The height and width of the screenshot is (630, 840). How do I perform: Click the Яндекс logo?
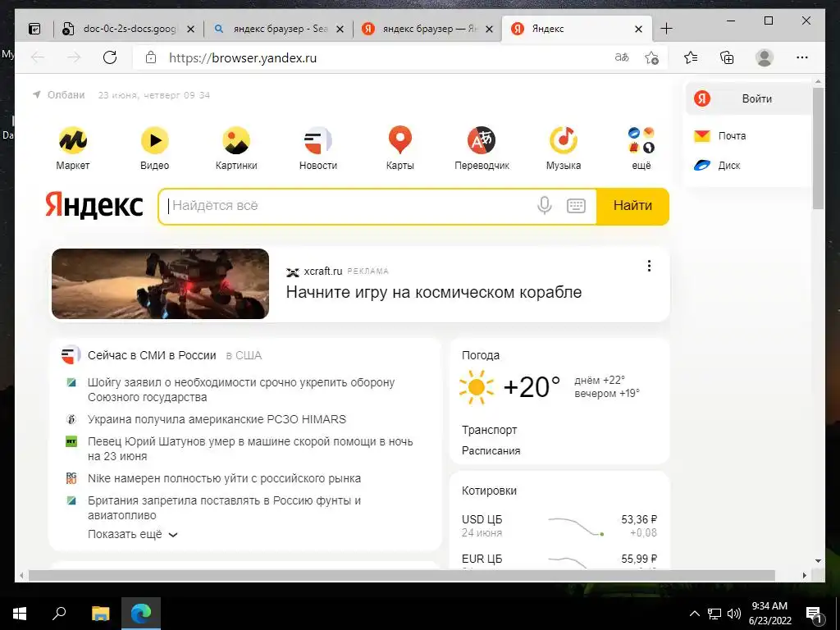[94, 206]
